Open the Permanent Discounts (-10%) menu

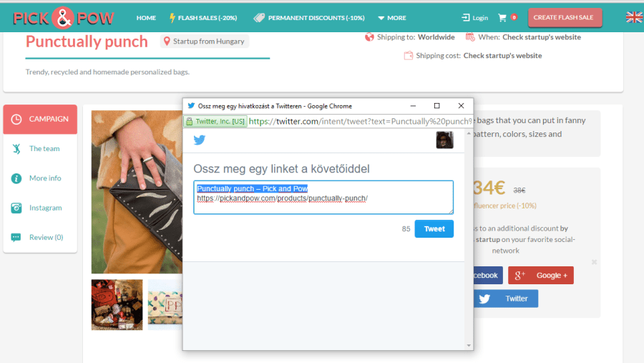(x=308, y=18)
